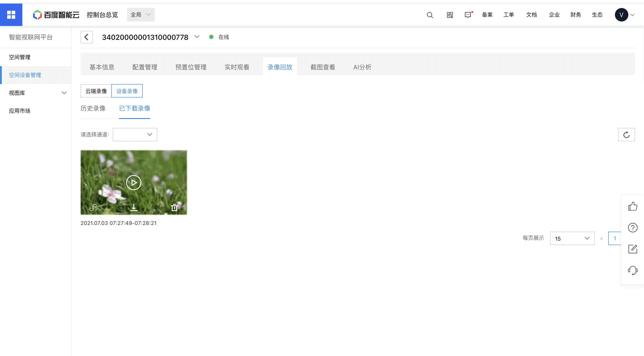Open the QR code icon
Image resolution: width=644 pixels, height=356 pixels.
(450, 15)
